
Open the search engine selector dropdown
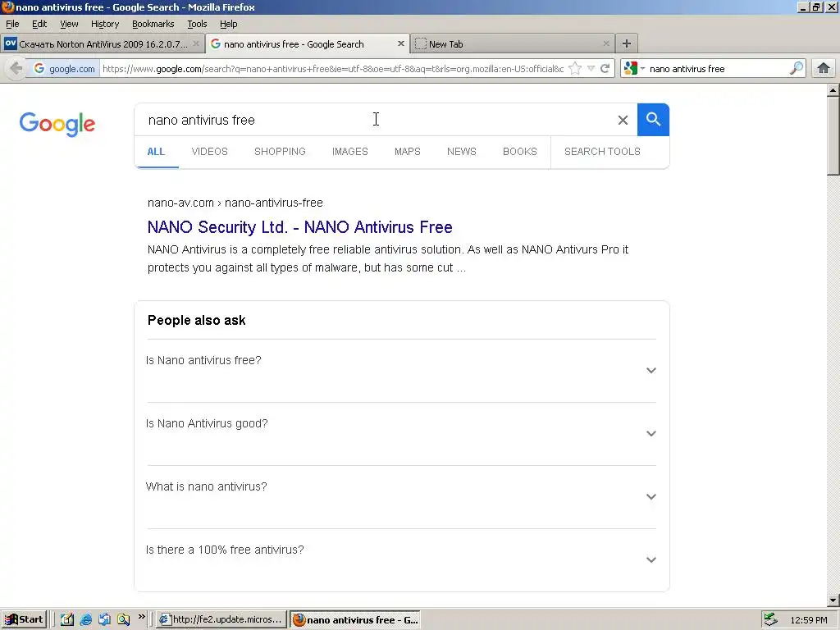pos(634,68)
